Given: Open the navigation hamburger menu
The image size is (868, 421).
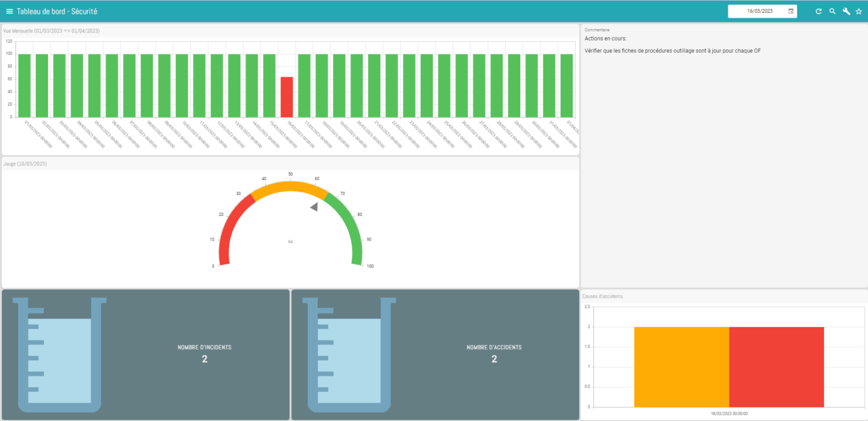Looking at the screenshot, I should 9,10.
